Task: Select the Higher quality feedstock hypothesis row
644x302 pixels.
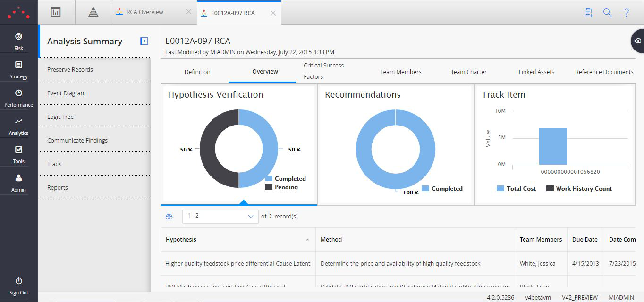Action: [237, 263]
